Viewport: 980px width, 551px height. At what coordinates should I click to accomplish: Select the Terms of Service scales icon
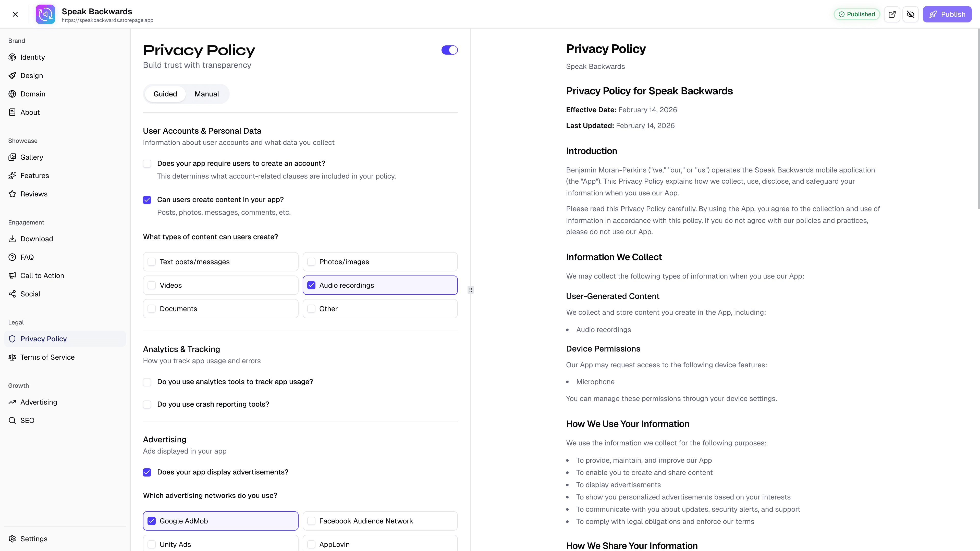(12, 357)
